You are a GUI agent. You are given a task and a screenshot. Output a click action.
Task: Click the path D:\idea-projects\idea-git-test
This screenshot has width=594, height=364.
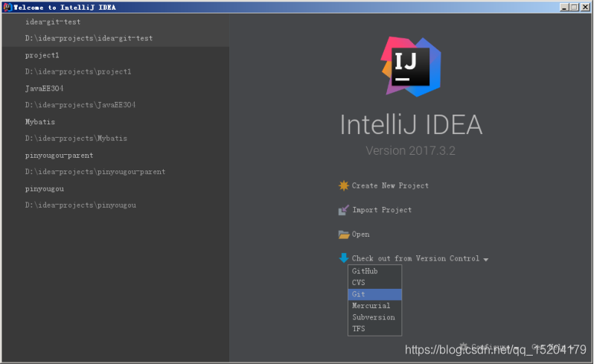coord(89,38)
